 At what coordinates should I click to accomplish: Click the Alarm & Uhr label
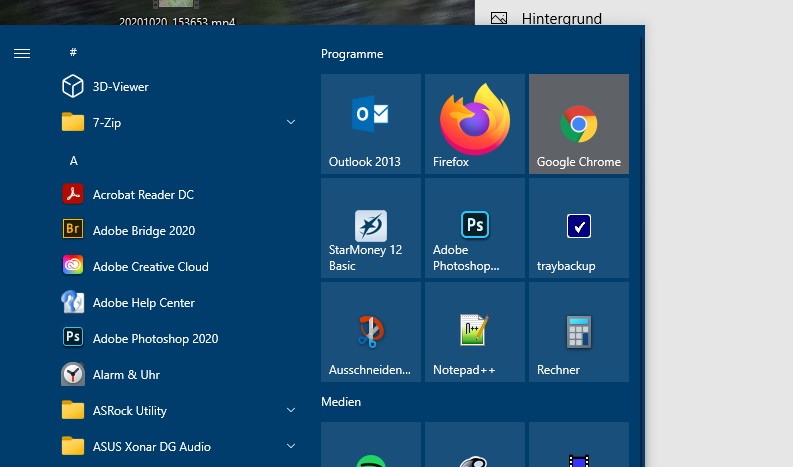[x=126, y=375]
